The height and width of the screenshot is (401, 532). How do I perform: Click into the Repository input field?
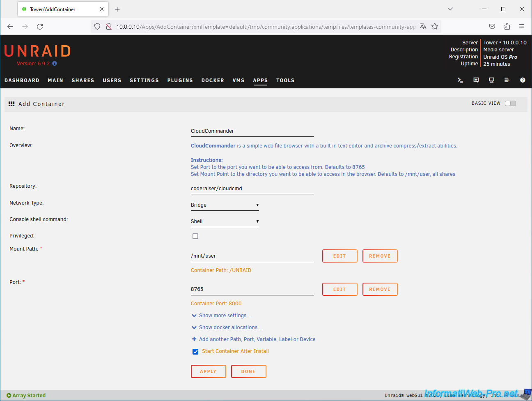click(x=252, y=189)
